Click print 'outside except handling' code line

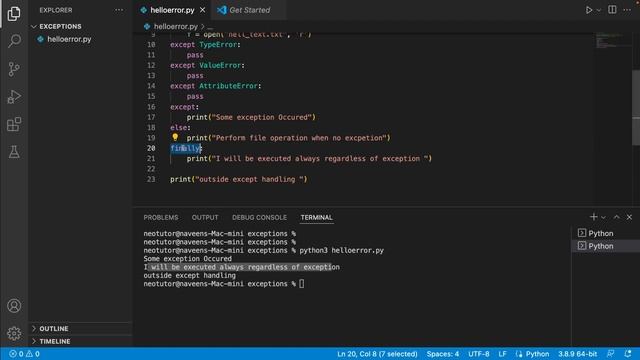click(239, 179)
